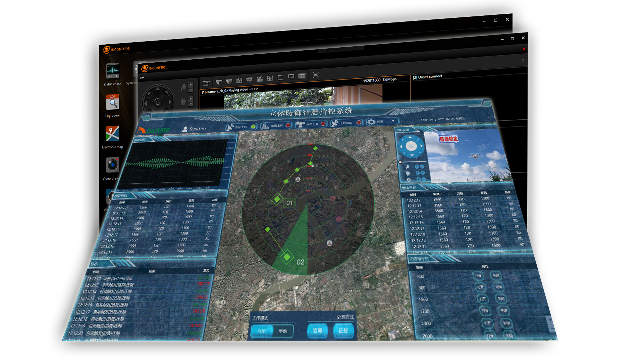Screen dimensions: 644x362
Task: Take a snapshot using the camera icon
Action: click(x=239, y=81)
